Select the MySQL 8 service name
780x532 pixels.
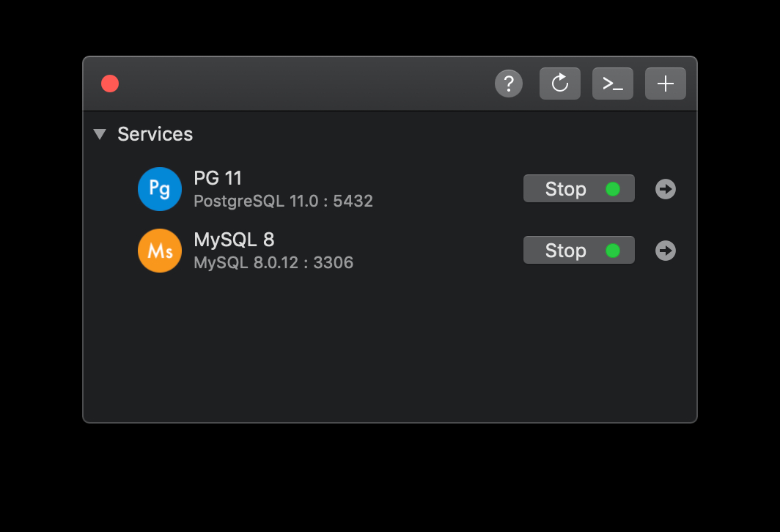click(x=234, y=240)
